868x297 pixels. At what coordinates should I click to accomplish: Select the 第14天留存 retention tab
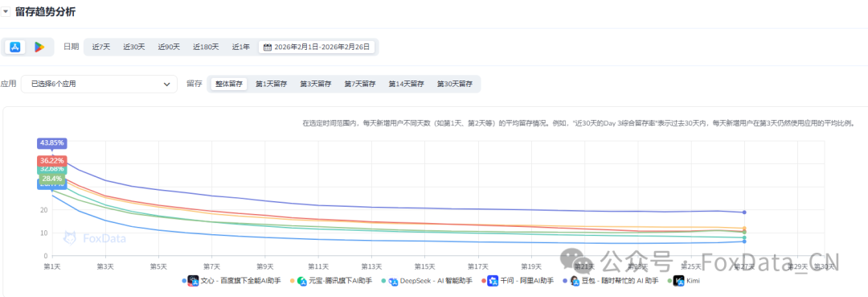click(x=406, y=85)
